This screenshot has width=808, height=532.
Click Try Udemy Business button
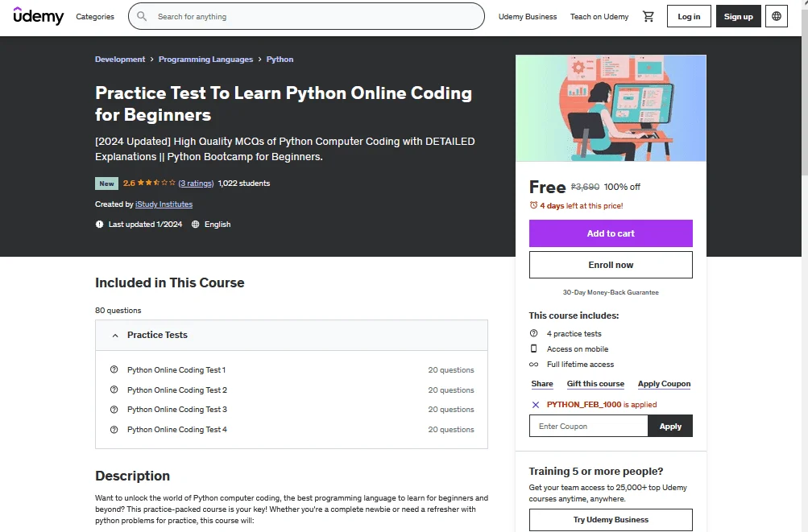(611, 520)
